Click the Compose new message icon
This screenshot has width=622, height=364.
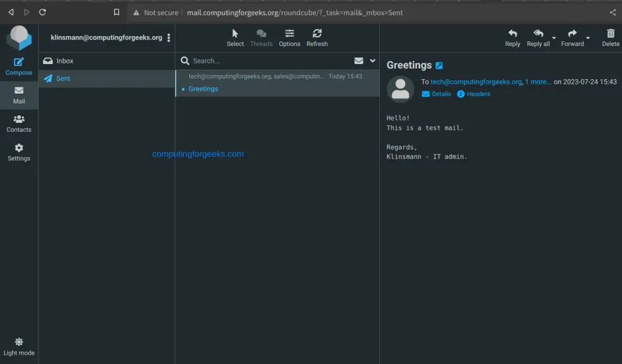click(x=19, y=66)
